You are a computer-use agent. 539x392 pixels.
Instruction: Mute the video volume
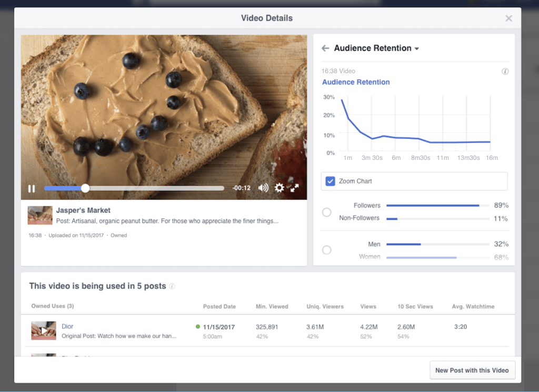[263, 188]
